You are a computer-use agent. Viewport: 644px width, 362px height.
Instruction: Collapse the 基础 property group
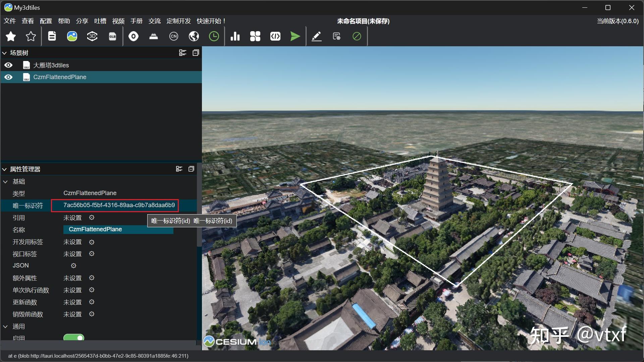click(5, 182)
